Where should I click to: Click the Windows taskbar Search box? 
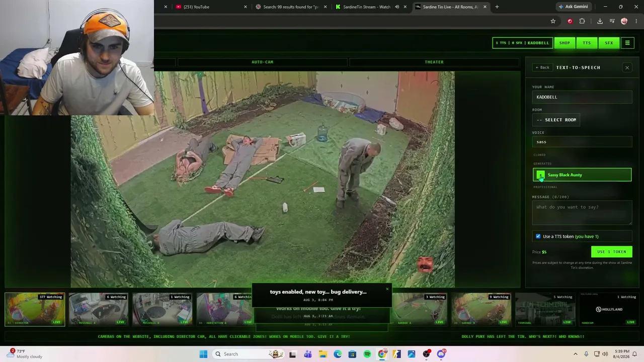(x=248, y=354)
